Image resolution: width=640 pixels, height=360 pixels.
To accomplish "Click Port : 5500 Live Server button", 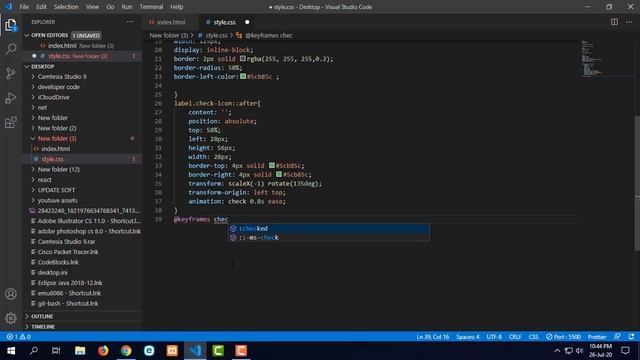I will (x=563, y=337).
